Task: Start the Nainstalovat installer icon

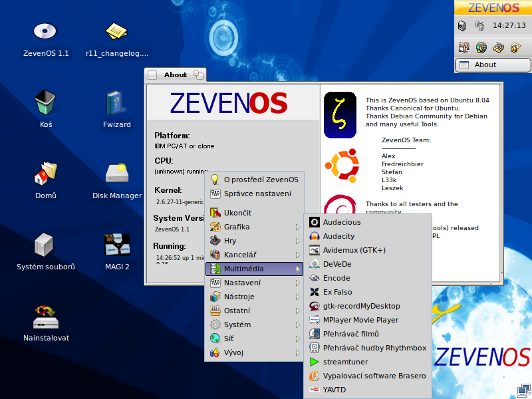Action: click(x=46, y=317)
